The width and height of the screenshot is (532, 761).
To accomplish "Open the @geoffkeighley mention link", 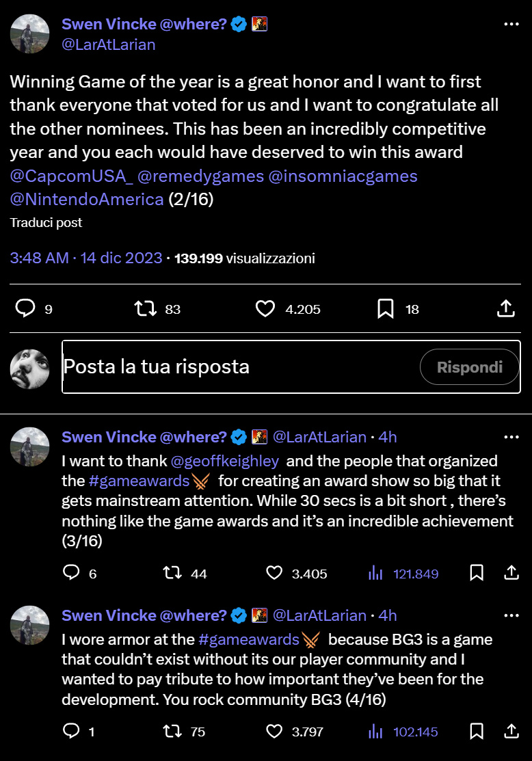I will pos(226,461).
